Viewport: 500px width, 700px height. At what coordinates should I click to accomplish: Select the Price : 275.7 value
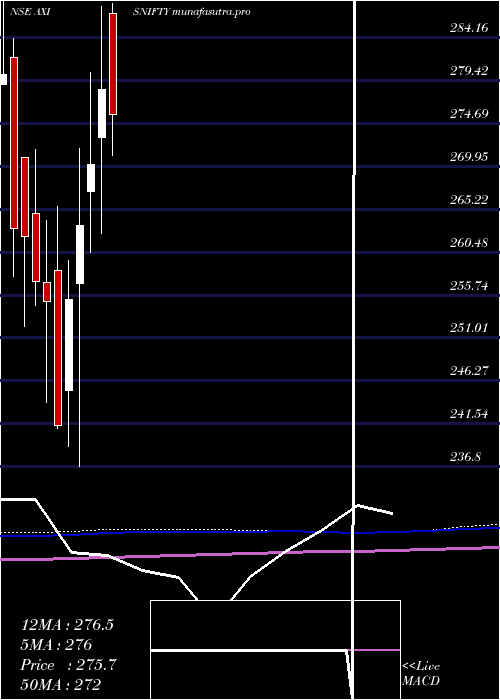point(68,665)
